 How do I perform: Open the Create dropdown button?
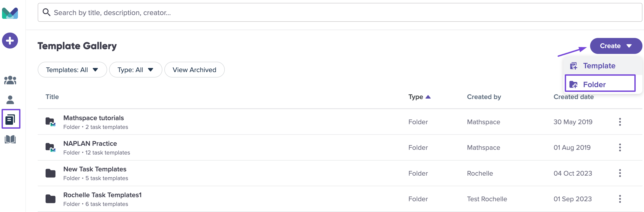pyautogui.click(x=616, y=46)
